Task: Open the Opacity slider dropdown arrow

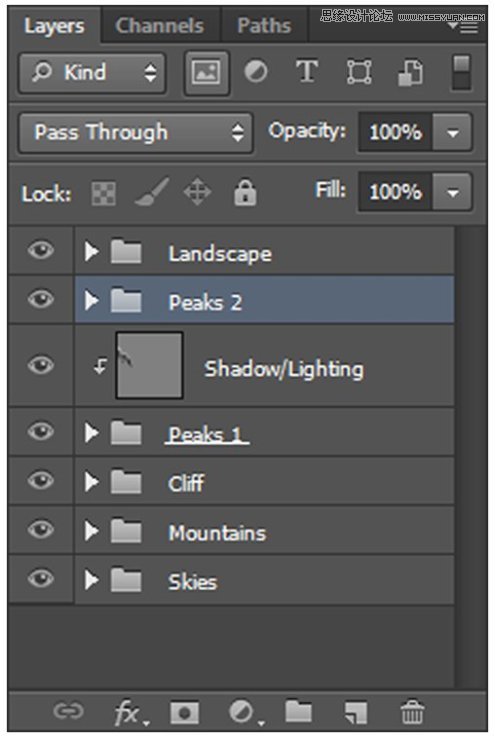Action: [x=453, y=133]
